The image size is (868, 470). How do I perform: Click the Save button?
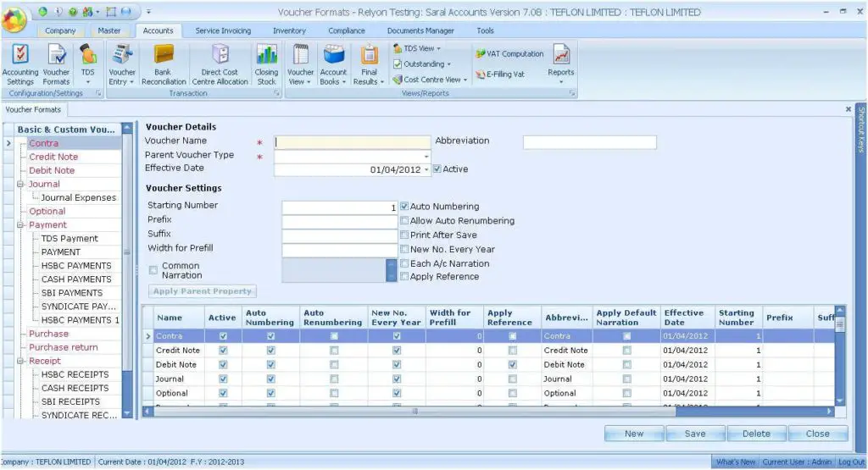(695, 434)
